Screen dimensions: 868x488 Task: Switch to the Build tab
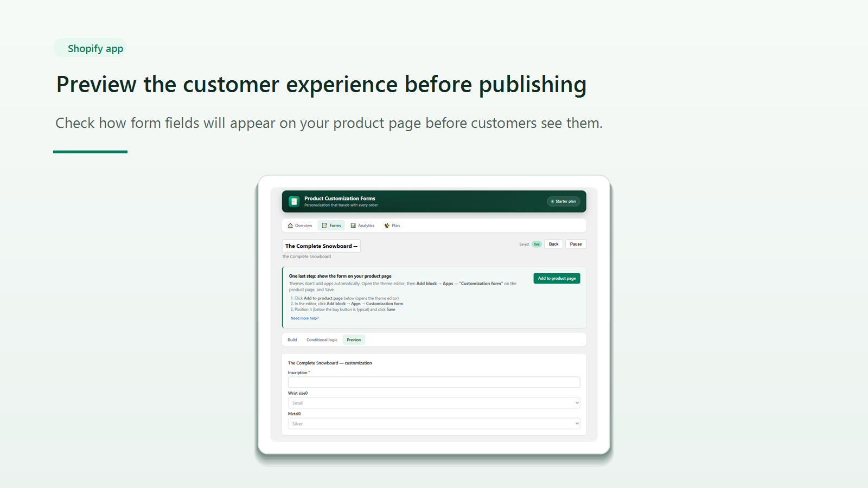(x=292, y=340)
